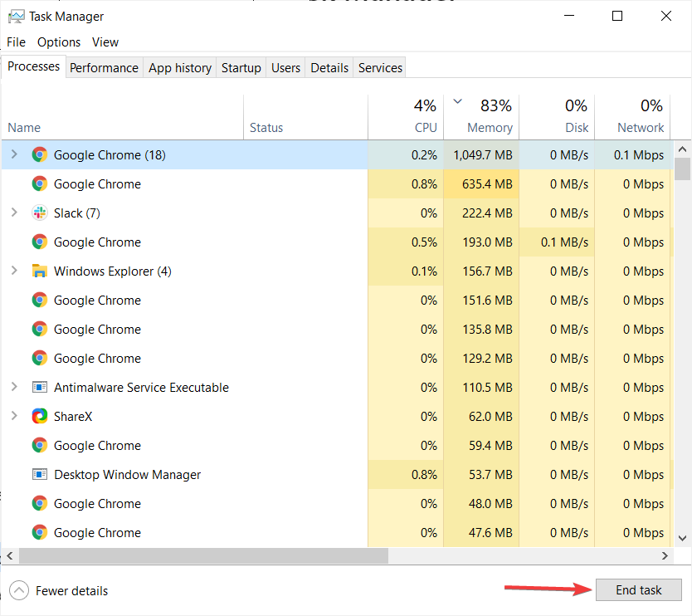Click the ShareX app icon
This screenshot has width=692, height=616.
tap(40, 416)
